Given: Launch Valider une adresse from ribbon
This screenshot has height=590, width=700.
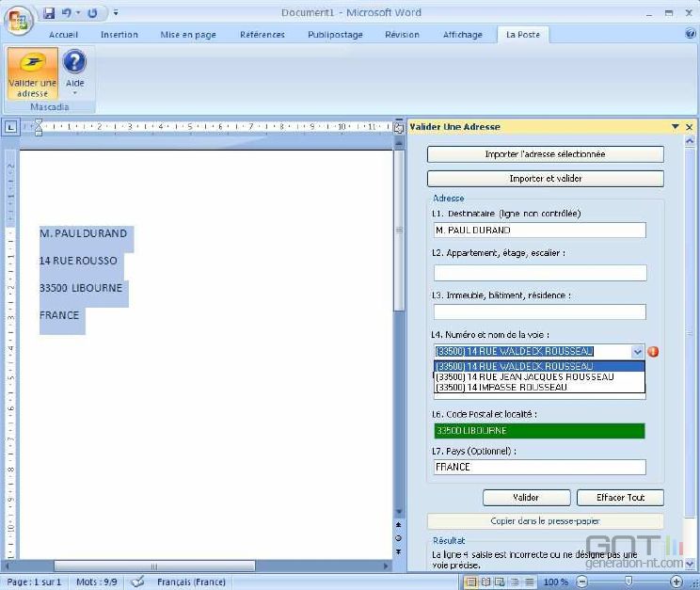Looking at the screenshot, I should (x=33, y=73).
